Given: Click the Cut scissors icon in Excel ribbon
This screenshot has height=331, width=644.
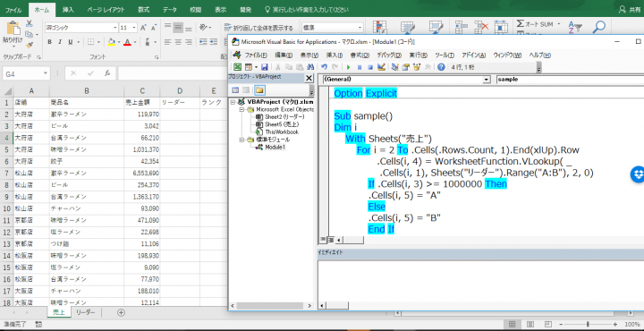Looking at the screenshot, I should 30,24.
